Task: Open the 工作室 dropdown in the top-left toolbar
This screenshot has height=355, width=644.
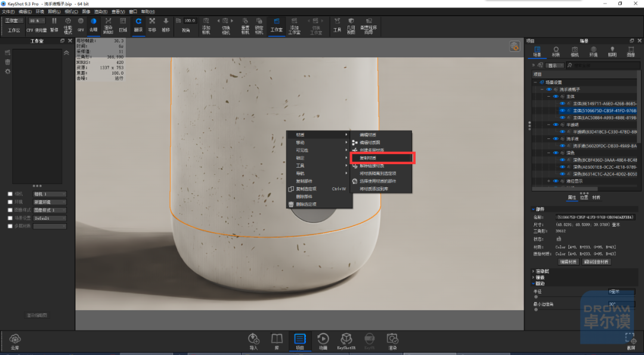Action: pyautogui.click(x=14, y=20)
